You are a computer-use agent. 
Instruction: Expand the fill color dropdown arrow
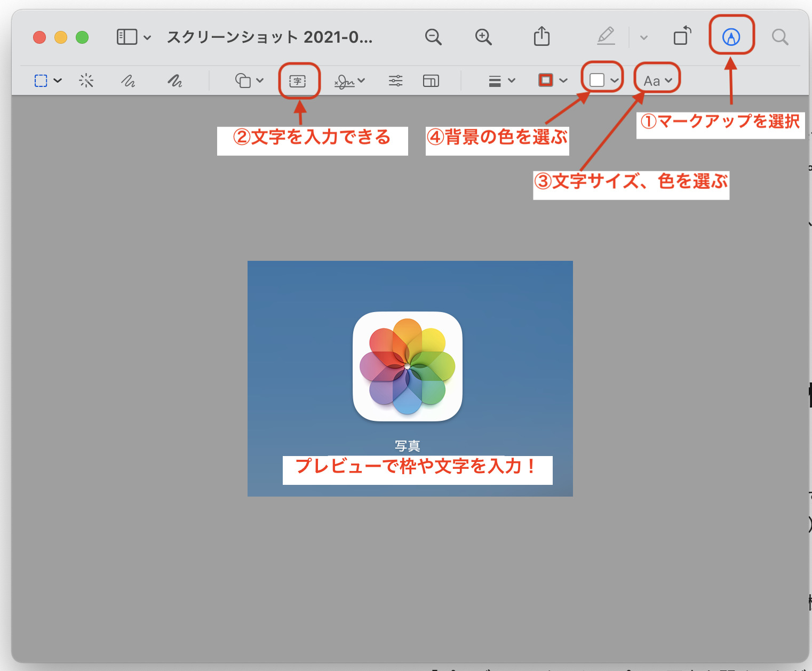[x=615, y=81]
